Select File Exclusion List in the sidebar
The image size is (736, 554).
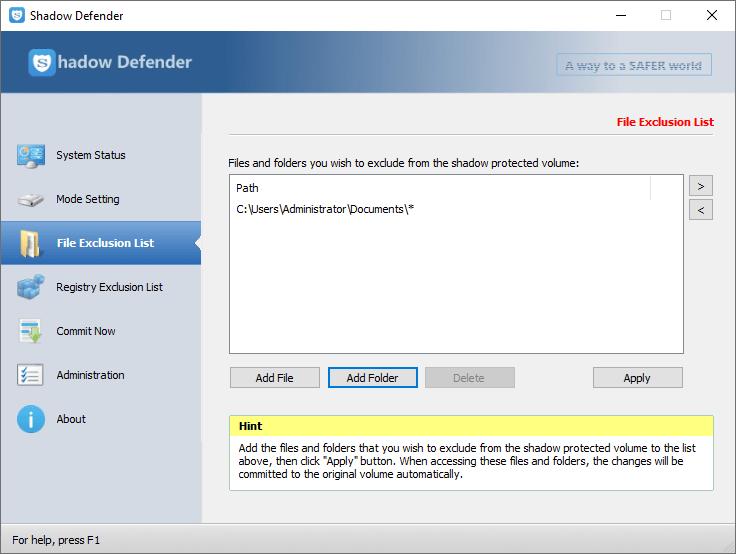coord(101,243)
